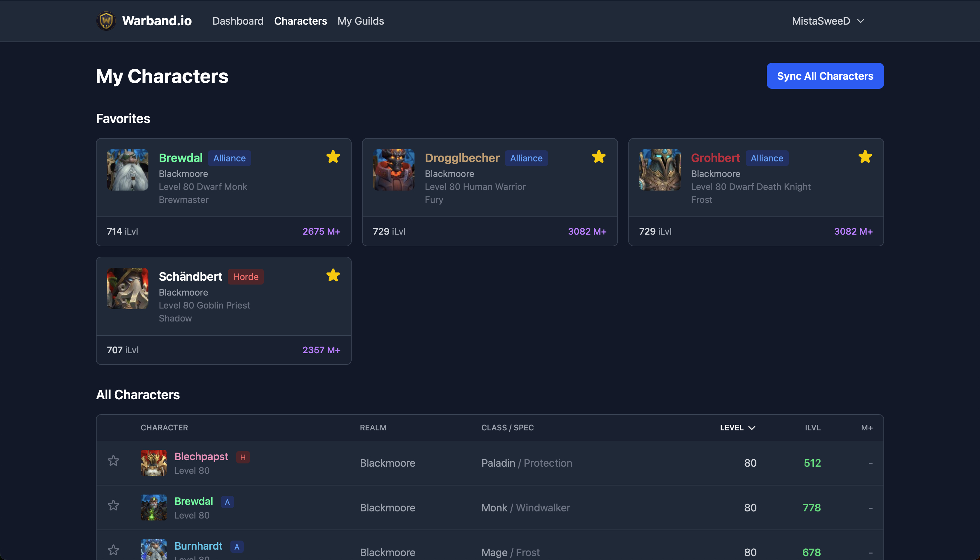
Task: Click Drogglbecher's warrior avatar
Action: [394, 169]
